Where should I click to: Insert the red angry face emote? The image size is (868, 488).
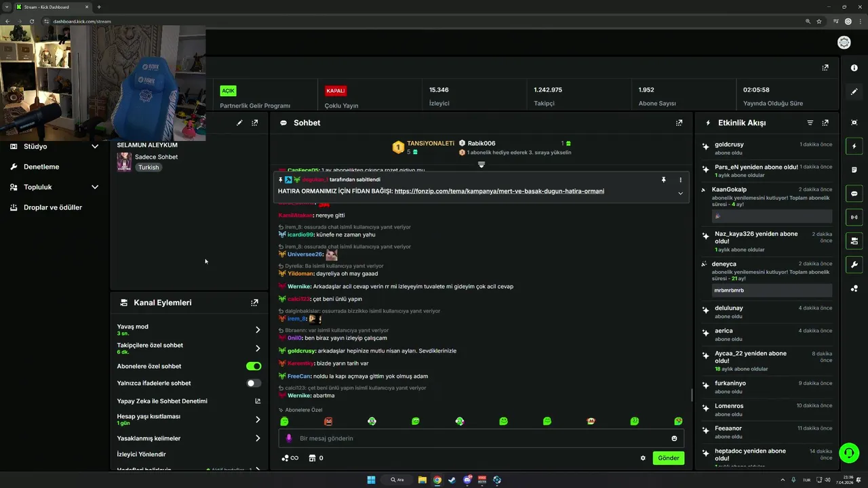[328, 421]
